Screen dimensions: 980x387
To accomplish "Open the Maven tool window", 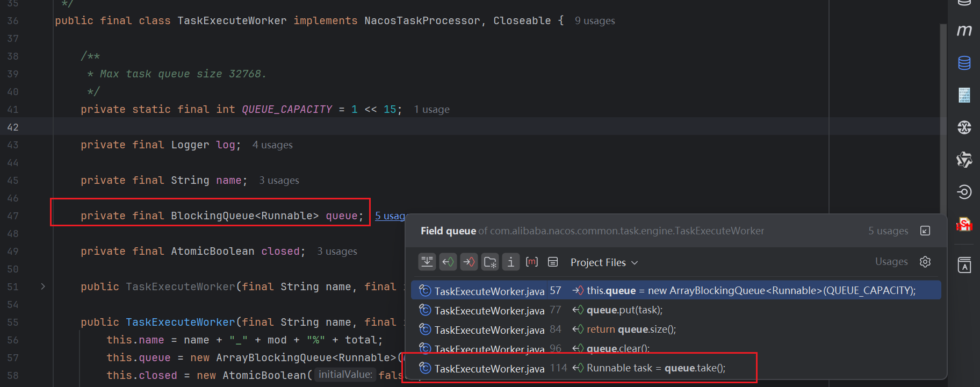I will (x=964, y=31).
